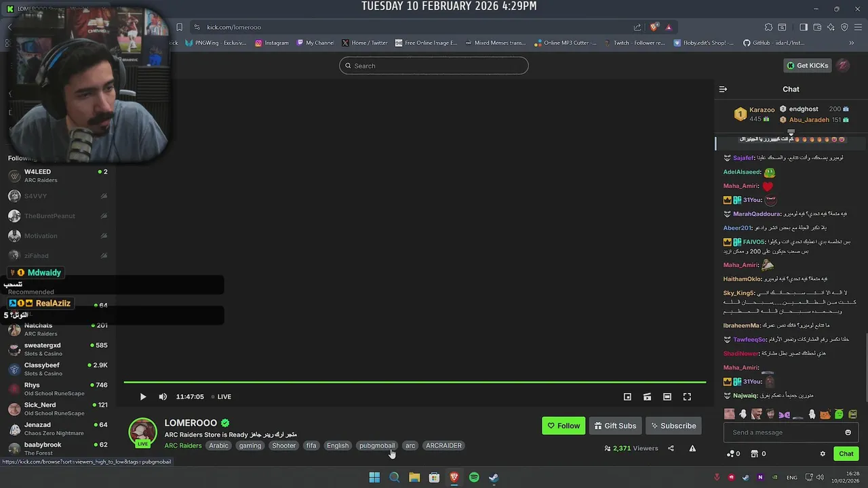Open Brave Rewards triangle icon

click(x=669, y=27)
